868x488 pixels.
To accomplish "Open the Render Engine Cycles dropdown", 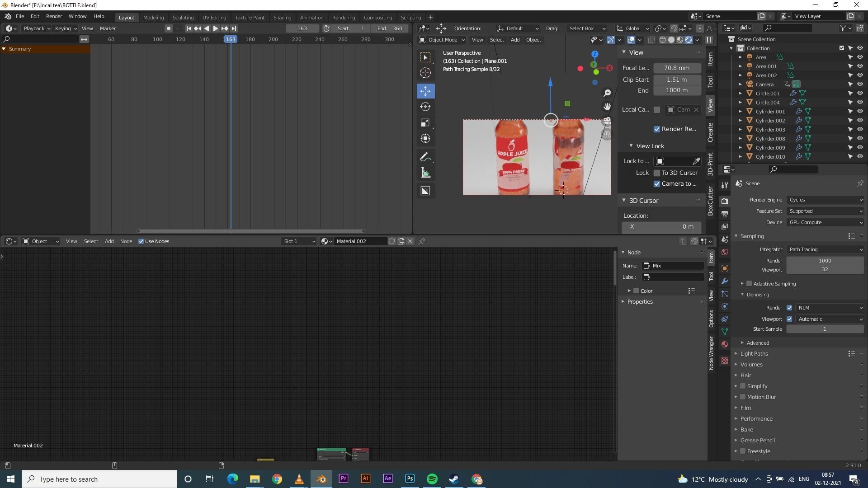I will coord(825,200).
